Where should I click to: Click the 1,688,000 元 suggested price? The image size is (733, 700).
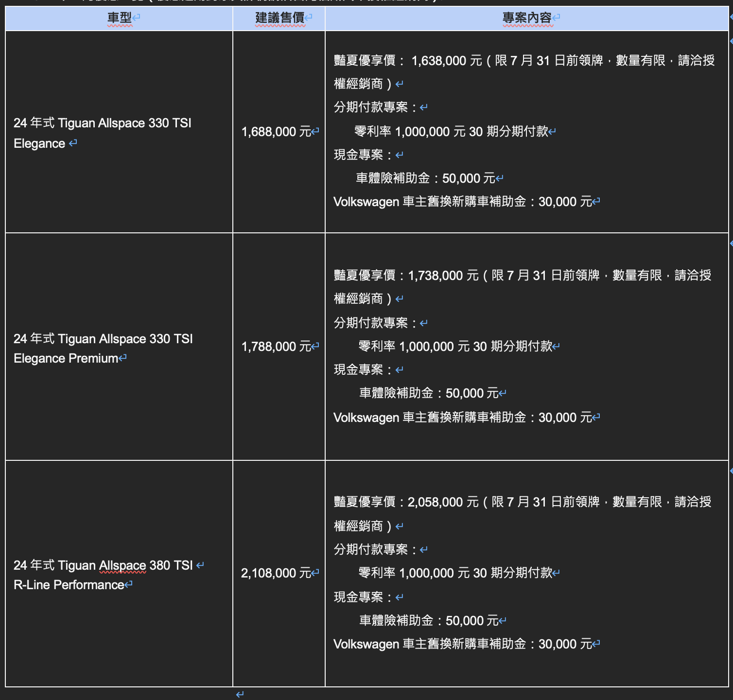(276, 132)
